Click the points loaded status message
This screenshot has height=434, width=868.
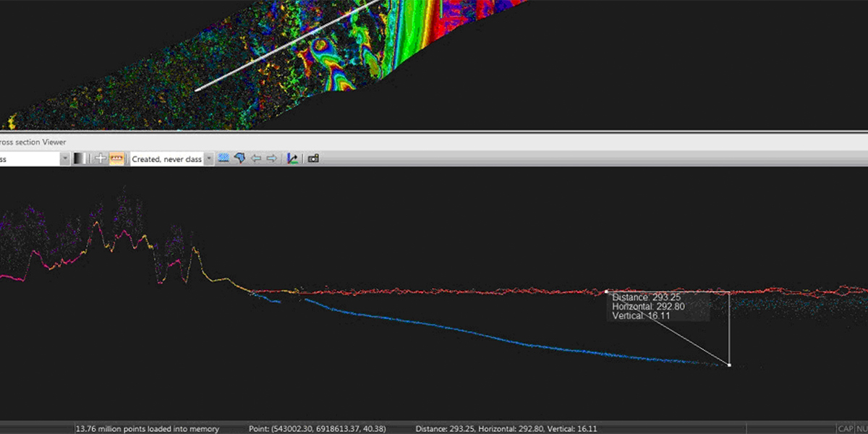(148, 428)
